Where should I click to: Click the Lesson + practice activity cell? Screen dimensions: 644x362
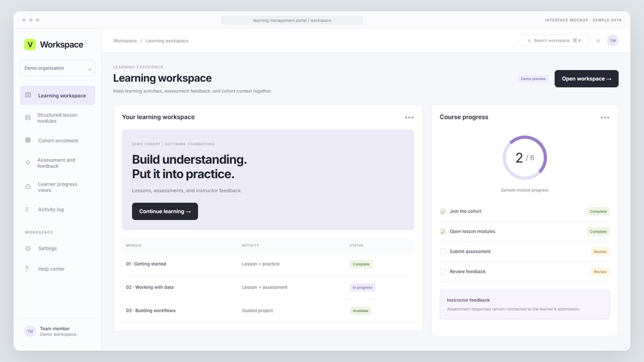click(261, 264)
